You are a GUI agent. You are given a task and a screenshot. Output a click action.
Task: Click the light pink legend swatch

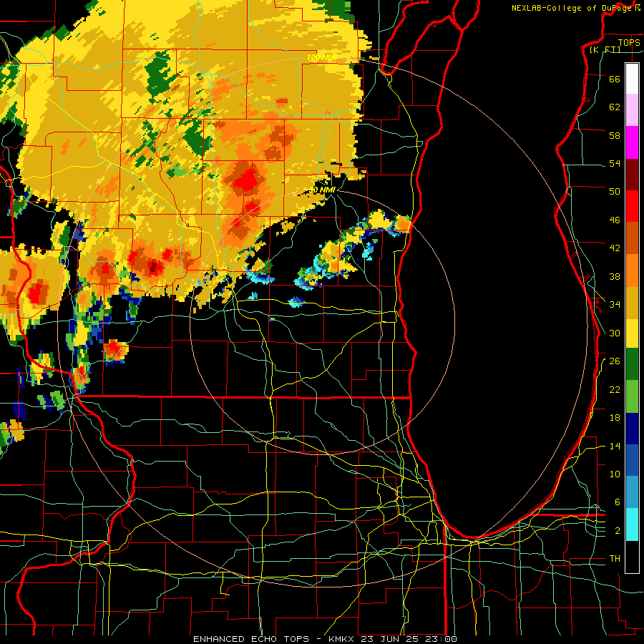[632, 110]
